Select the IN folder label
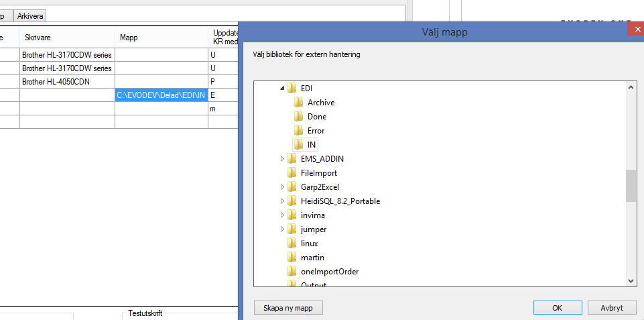This screenshot has width=644, height=320. (312, 145)
